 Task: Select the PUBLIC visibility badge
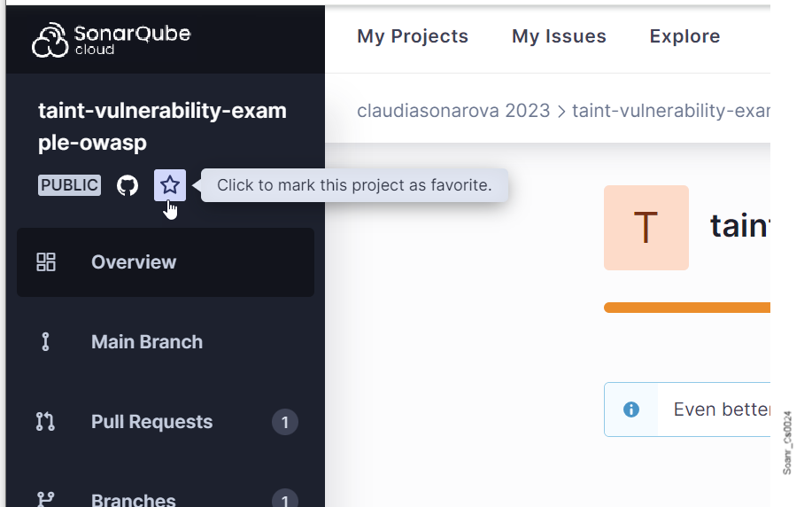point(69,185)
